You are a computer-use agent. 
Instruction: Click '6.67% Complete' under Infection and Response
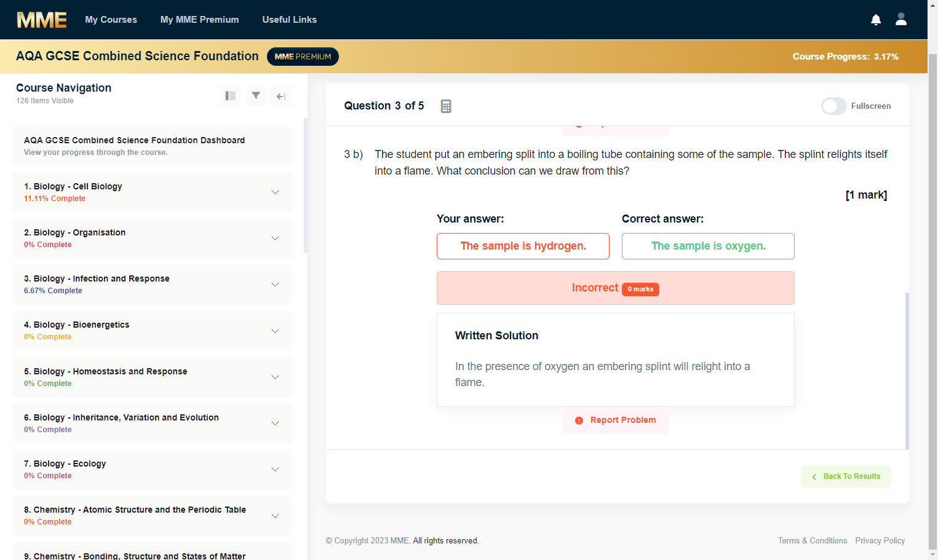53,291
